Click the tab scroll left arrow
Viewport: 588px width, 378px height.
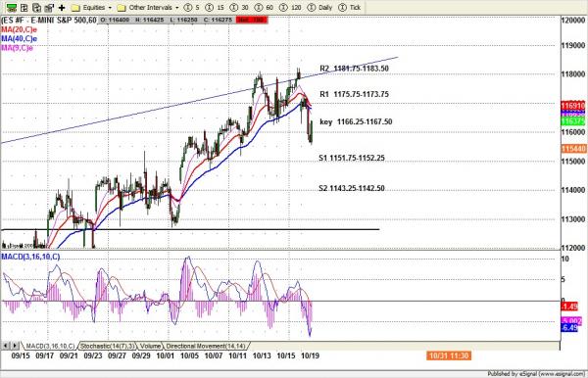pos(6,346)
